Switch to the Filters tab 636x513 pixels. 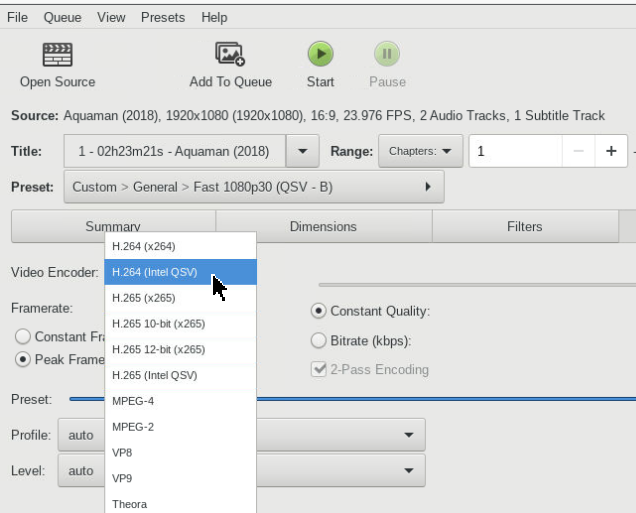point(524,226)
